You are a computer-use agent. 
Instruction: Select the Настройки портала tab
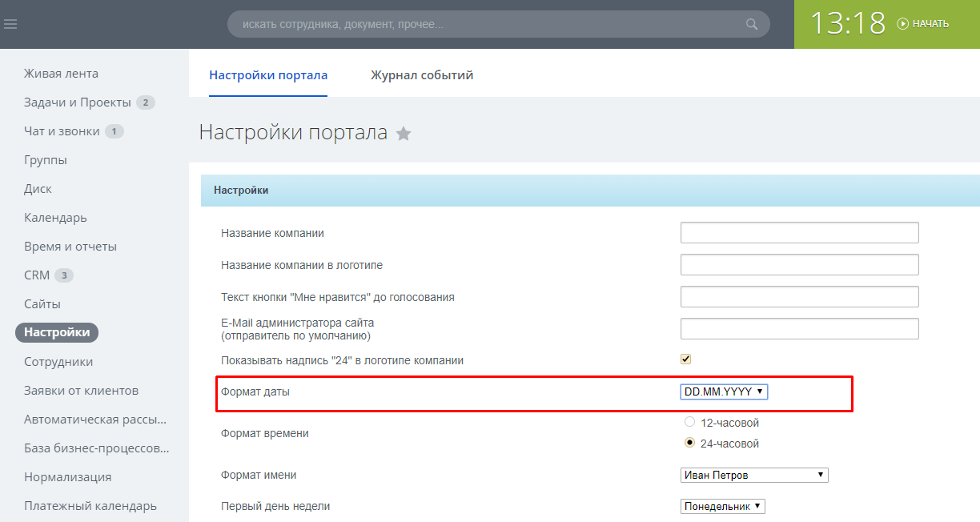tap(268, 75)
